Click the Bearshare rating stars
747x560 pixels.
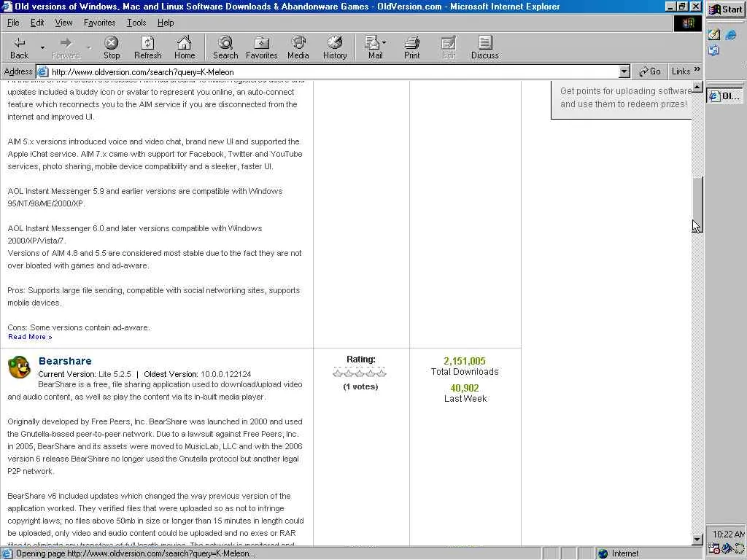[x=360, y=373]
